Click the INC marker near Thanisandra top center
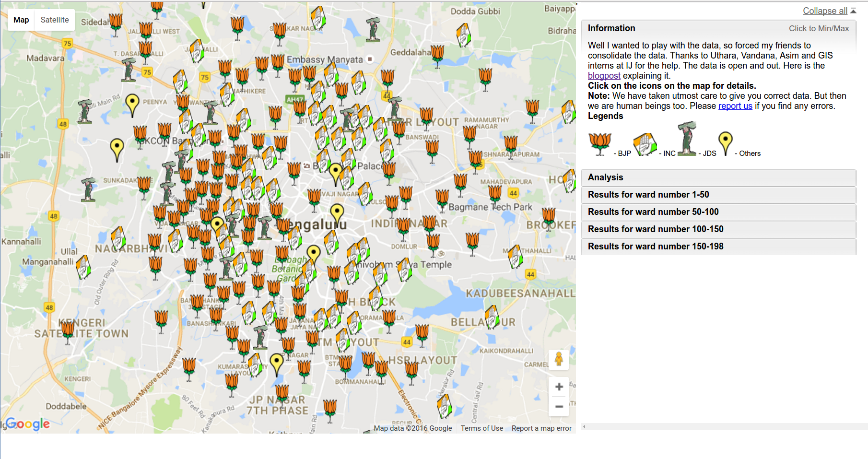The height and width of the screenshot is (459, 868). (x=318, y=18)
